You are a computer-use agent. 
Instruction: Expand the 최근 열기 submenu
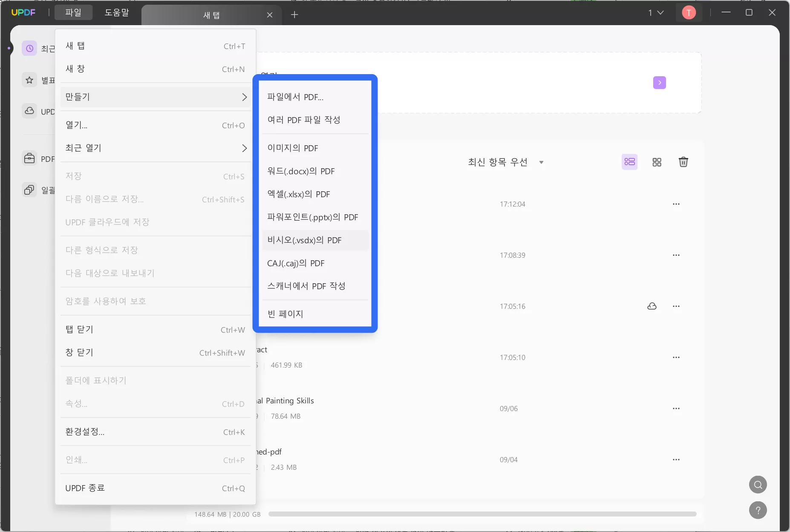tap(156, 148)
